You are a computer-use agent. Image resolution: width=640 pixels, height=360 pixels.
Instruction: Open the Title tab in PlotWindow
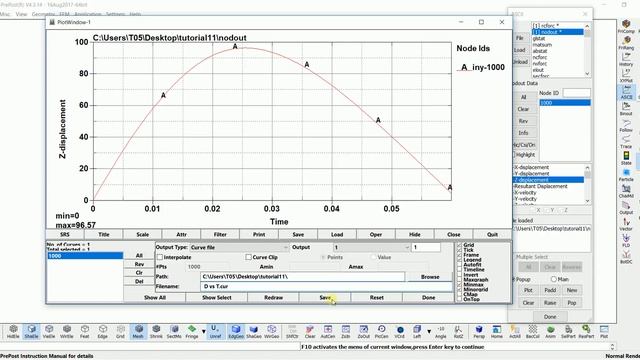pos(104,234)
